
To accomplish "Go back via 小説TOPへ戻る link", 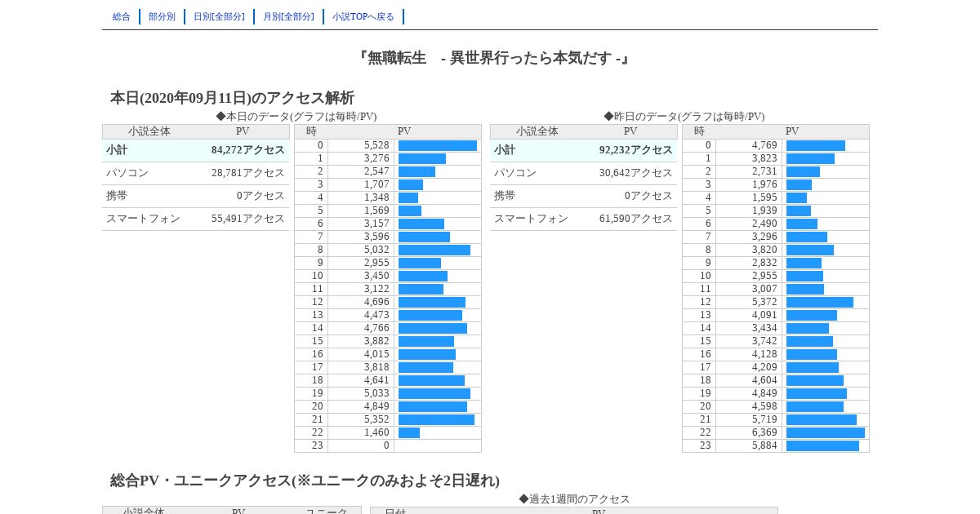I will point(363,16).
